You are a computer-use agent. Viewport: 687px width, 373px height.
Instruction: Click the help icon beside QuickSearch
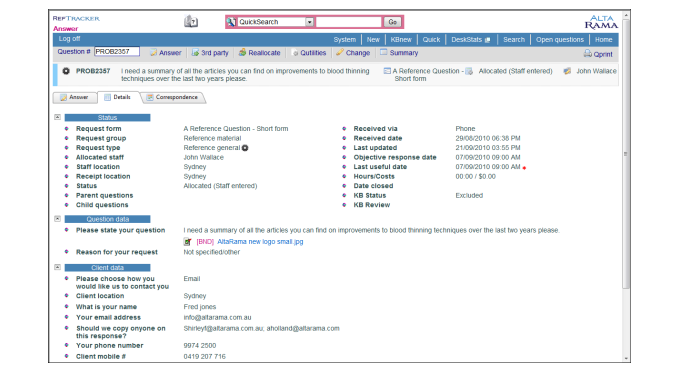pyautogui.click(x=191, y=21)
